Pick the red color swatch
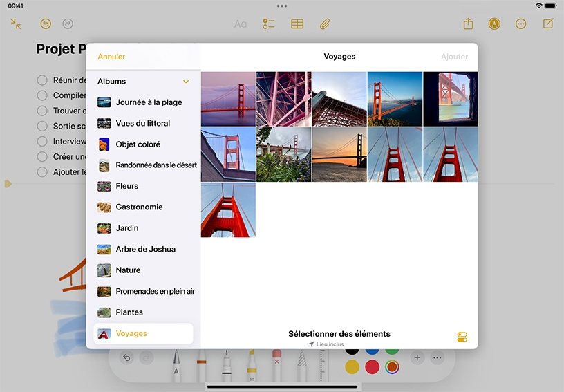The height and width of the screenshot is (392, 564). click(373, 367)
